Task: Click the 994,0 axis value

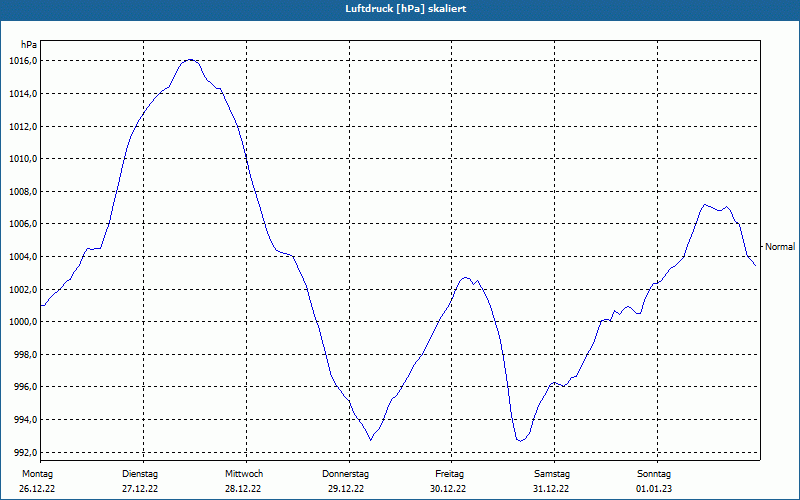Action: tap(25, 420)
